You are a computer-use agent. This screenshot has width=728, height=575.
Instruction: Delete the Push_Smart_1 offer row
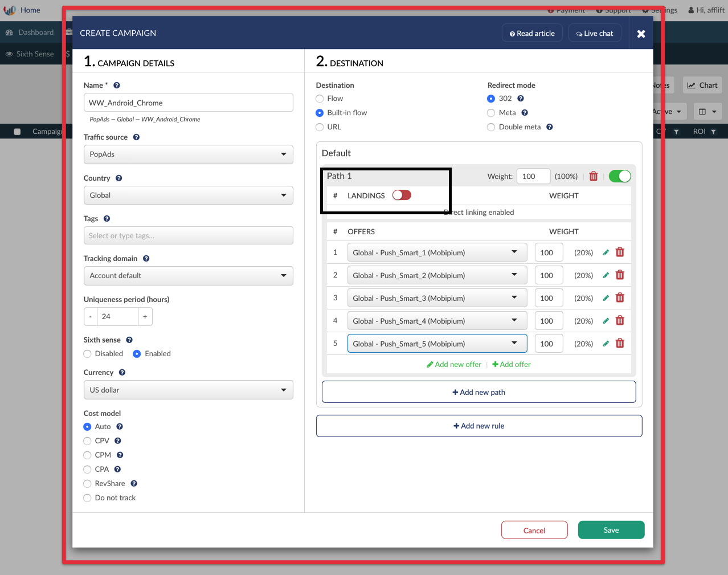click(620, 252)
